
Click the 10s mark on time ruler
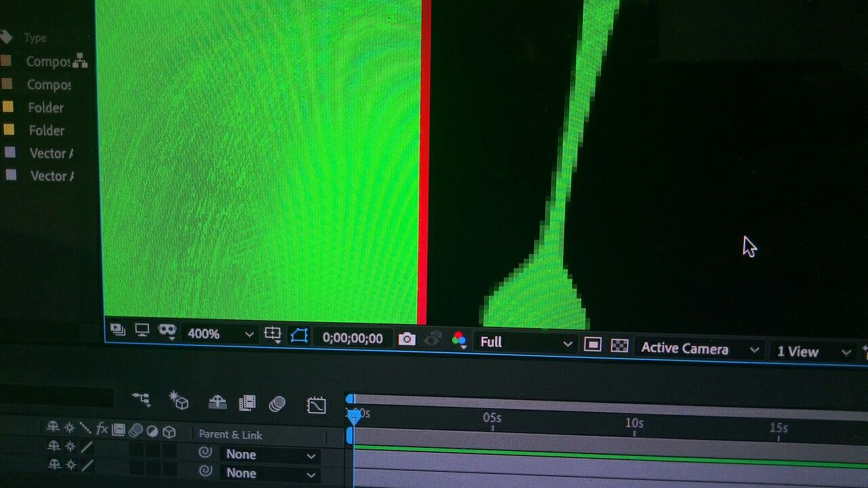[634, 423]
